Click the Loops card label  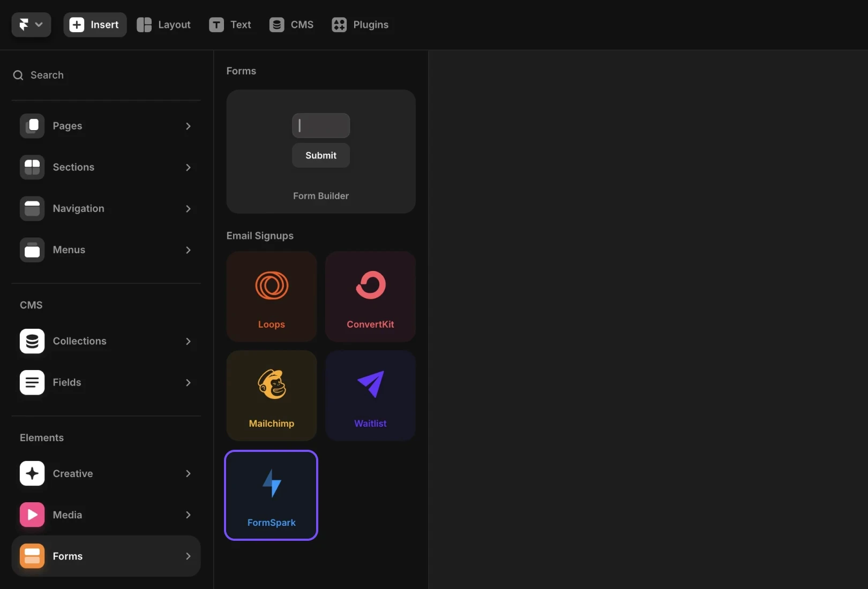(x=272, y=324)
